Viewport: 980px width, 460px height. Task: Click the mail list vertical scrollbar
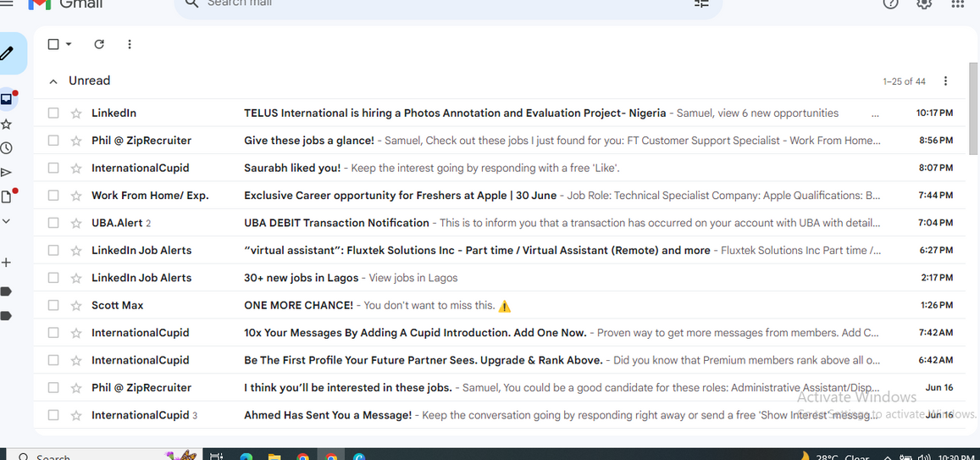(x=973, y=108)
